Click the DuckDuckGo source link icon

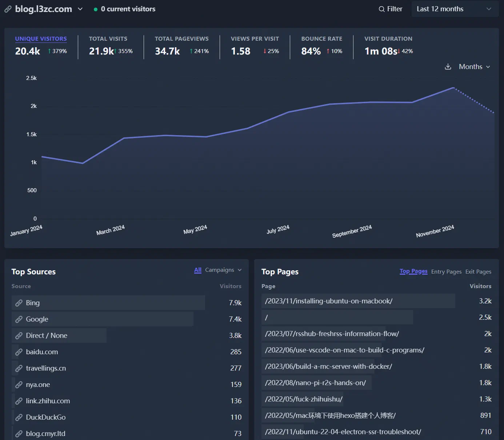[x=19, y=417]
